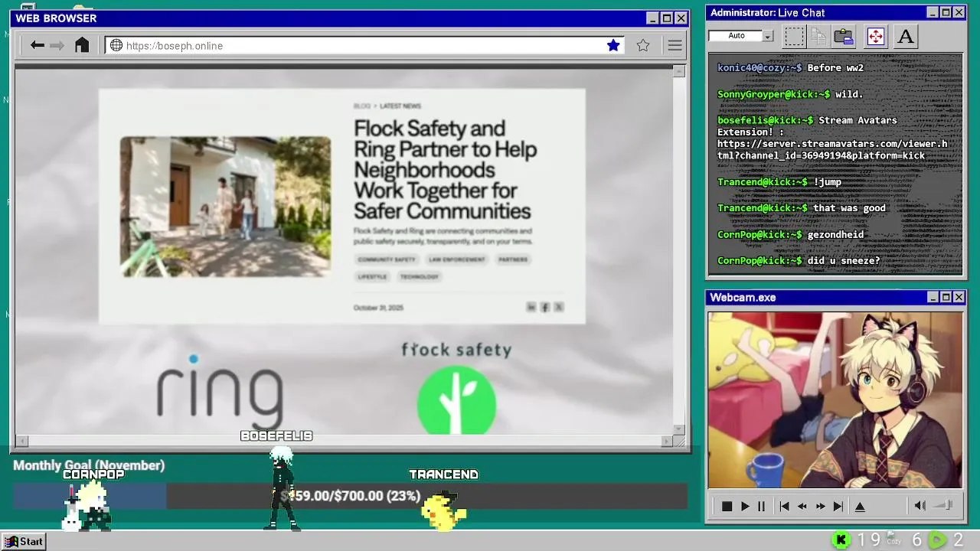Click the family house article thumbnail

coord(225,207)
